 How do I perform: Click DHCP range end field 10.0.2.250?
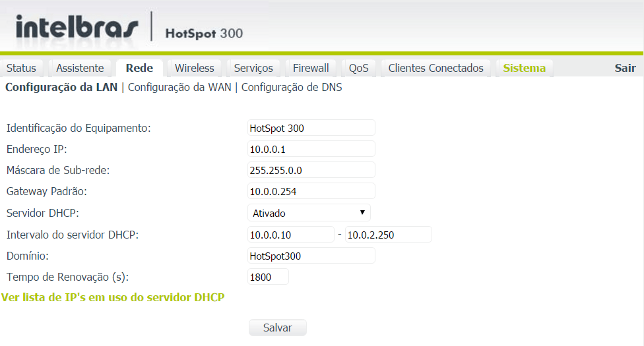(389, 235)
